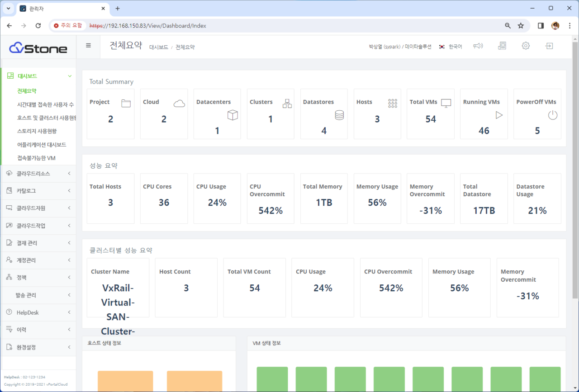Click the Clusters network icon

pyautogui.click(x=287, y=104)
